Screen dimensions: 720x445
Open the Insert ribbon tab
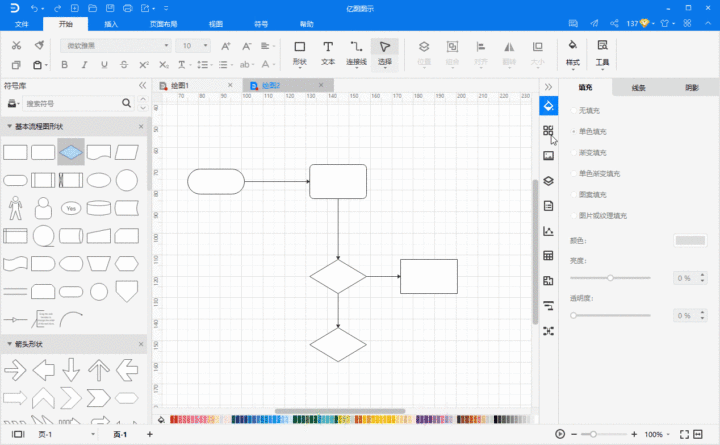pos(111,24)
